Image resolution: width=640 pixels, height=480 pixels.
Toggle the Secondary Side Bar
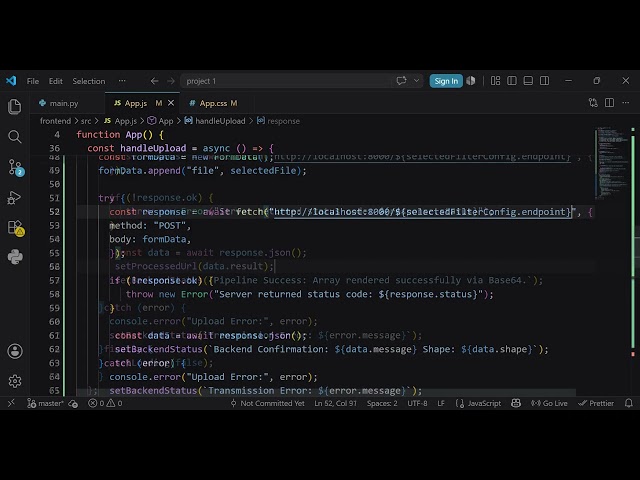[x=544, y=81]
